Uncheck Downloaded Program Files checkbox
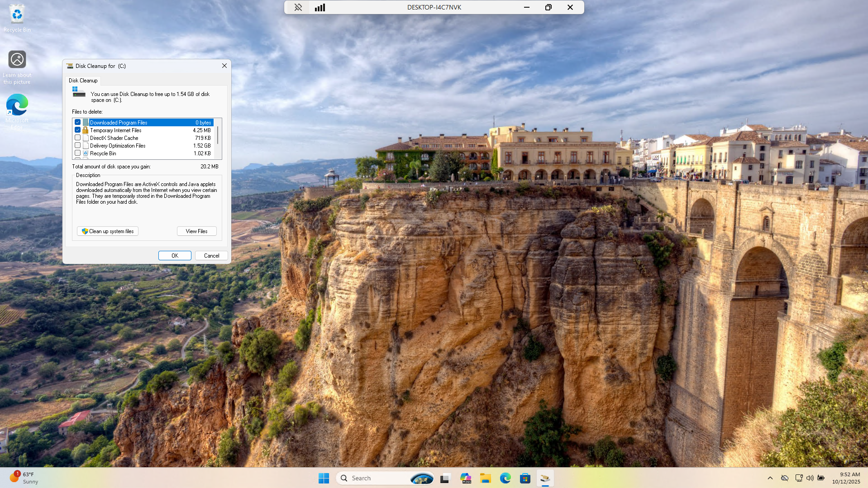 [x=78, y=122]
